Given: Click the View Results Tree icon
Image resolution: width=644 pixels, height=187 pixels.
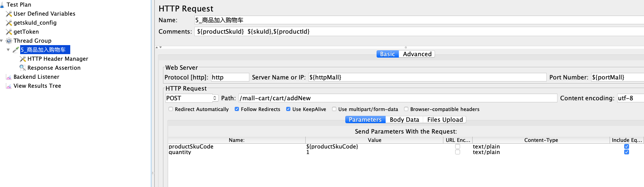Looking at the screenshot, I should click(9, 86).
